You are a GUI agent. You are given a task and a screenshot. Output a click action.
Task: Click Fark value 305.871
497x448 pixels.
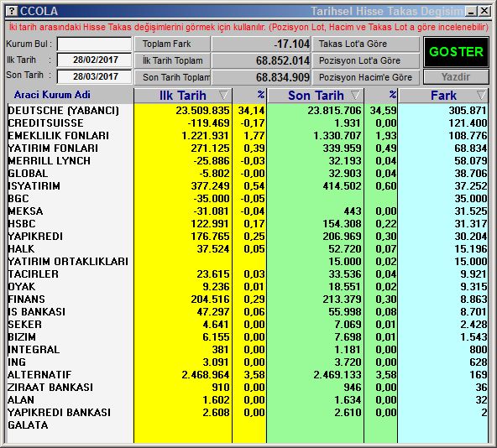click(468, 111)
